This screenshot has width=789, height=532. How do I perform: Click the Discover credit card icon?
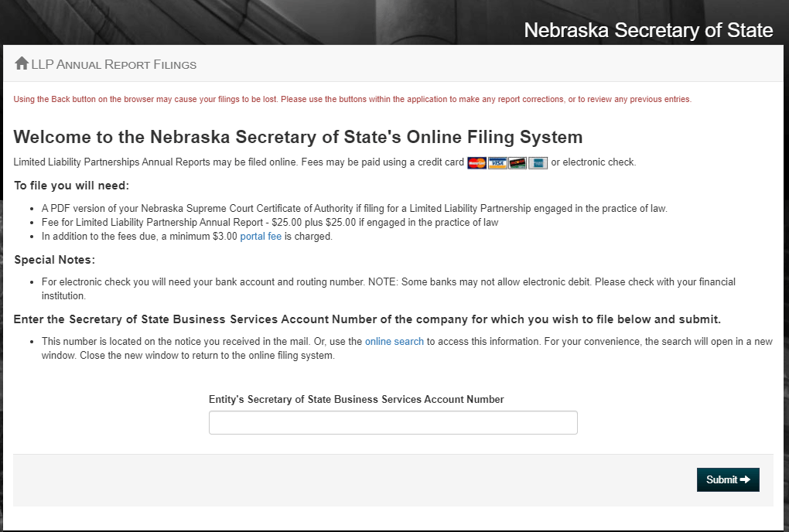[x=517, y=163]
